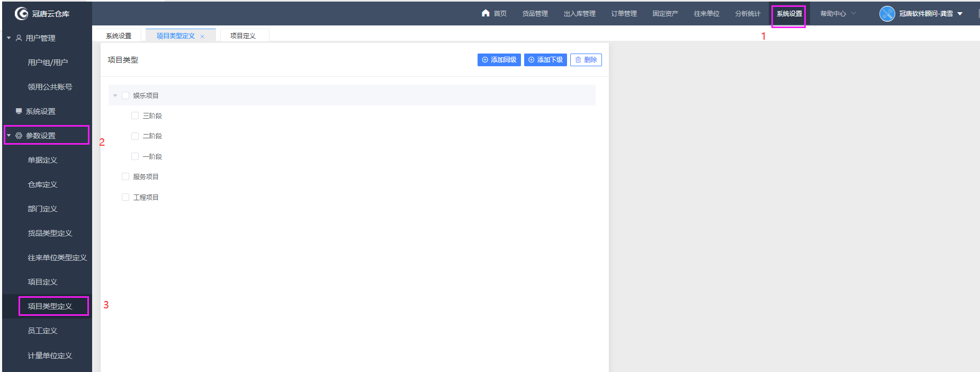Select the 二阶段 tree row label
Image resolution: width=980 pixels, height=372 pixels.
click(x=152, y=136)
